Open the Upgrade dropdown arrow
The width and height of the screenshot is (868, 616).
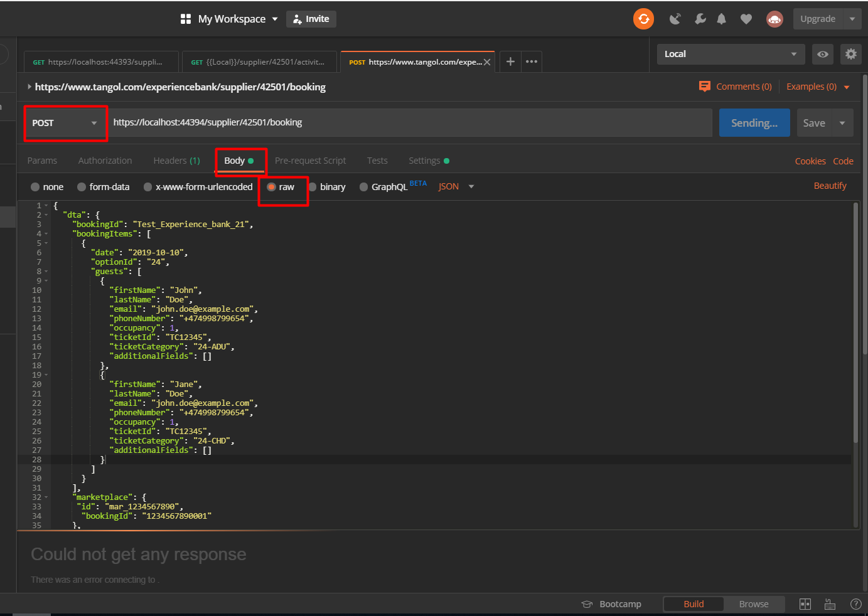point(852,19)
